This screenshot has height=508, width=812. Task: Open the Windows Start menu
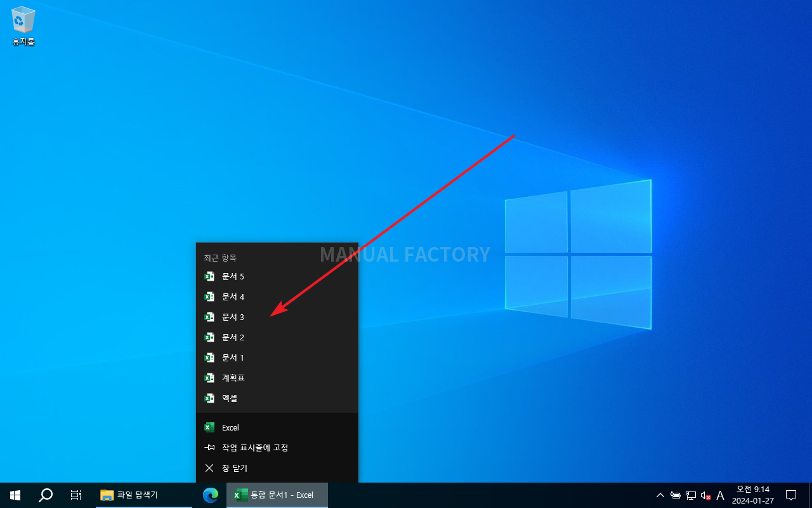tap(15, 495)
